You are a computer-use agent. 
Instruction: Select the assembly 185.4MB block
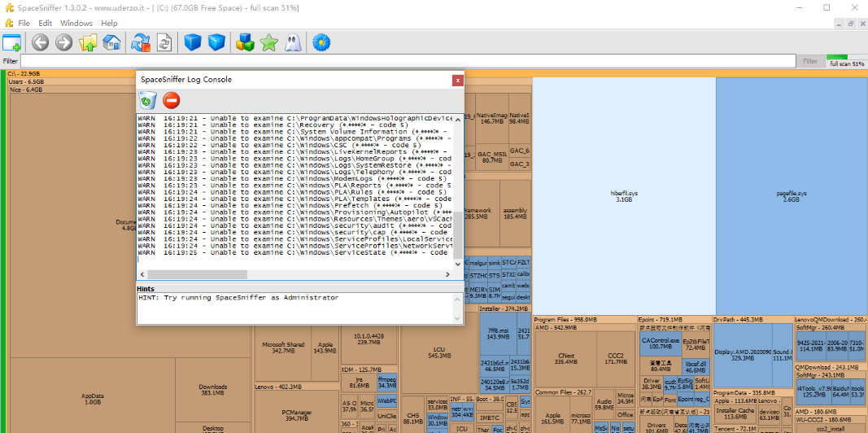click(x=515, y=213)
